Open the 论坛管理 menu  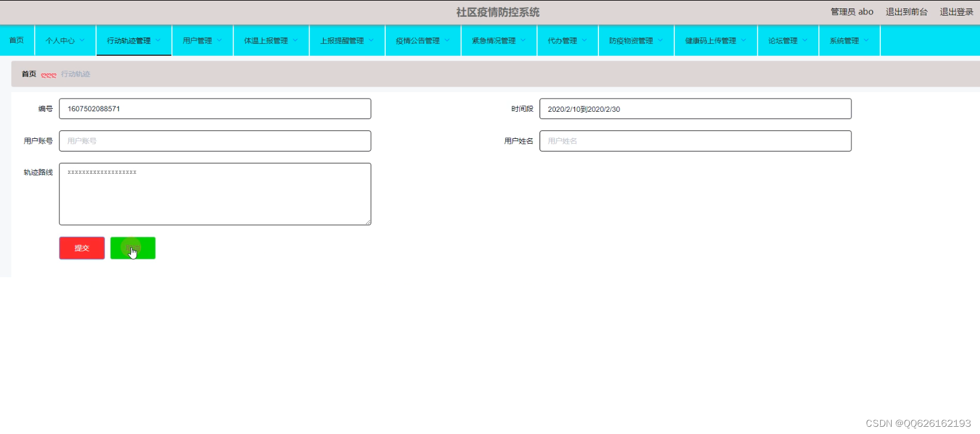[788, 40]
